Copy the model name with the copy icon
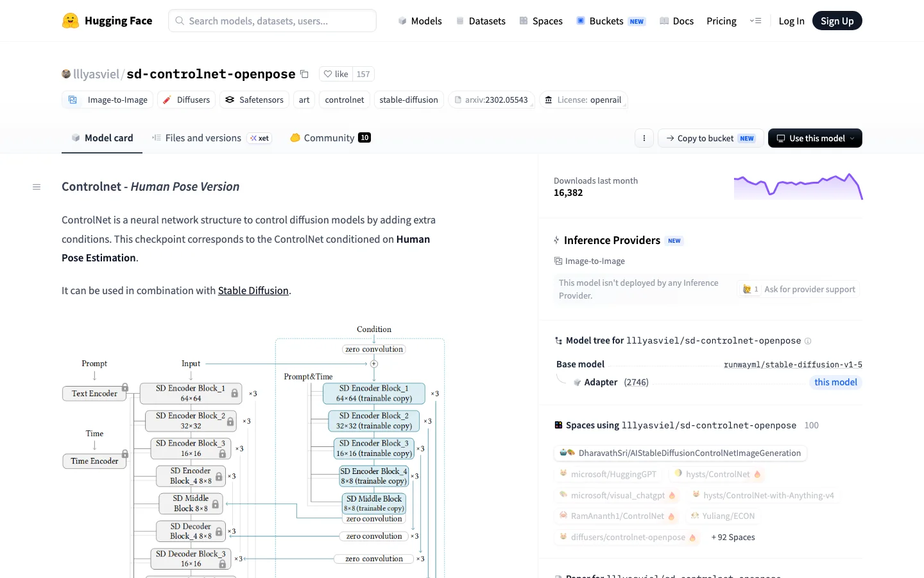The height and width of the screenshot is (578, 924). [x=304, y=74]
